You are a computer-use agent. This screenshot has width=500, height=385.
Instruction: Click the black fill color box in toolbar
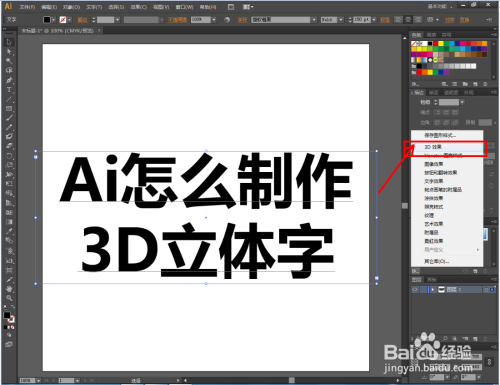tap(7, 315)
